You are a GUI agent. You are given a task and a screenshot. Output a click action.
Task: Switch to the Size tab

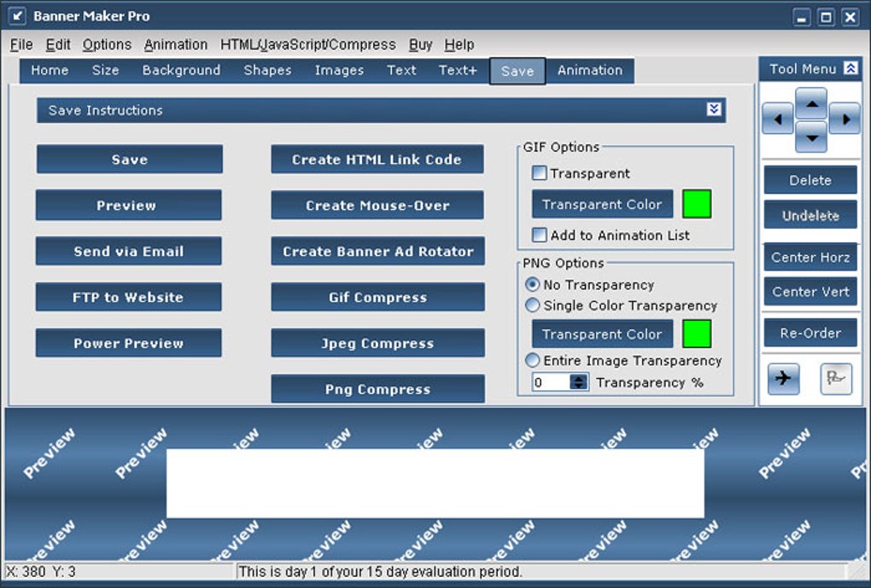tap(106, 71)
